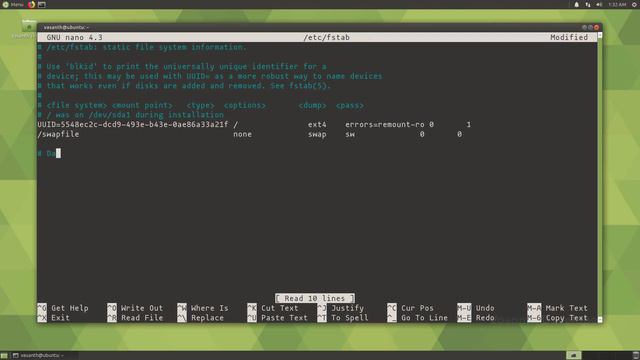Click '^U Paste Text' shortcut label
The image size is (640, 360).
278,318
